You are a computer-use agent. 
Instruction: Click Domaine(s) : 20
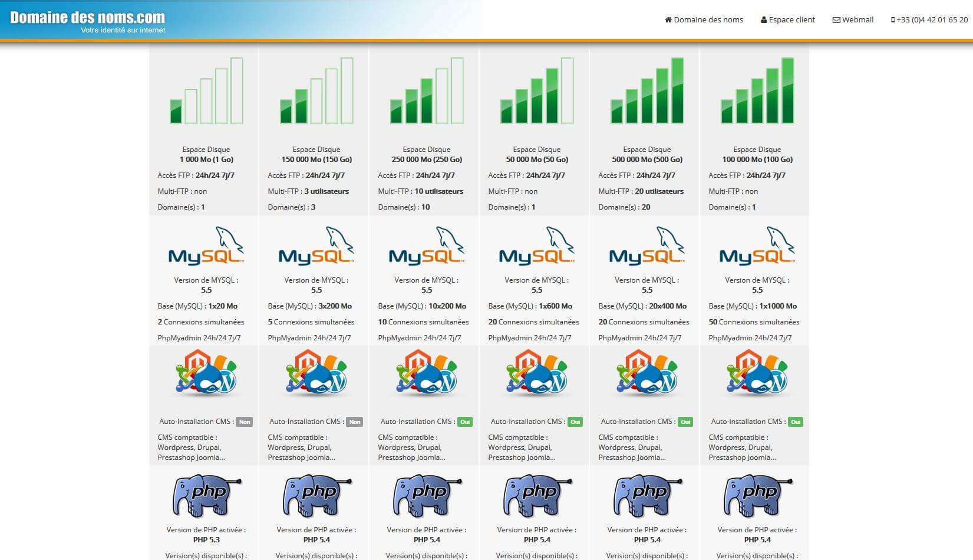pos(624,207)
